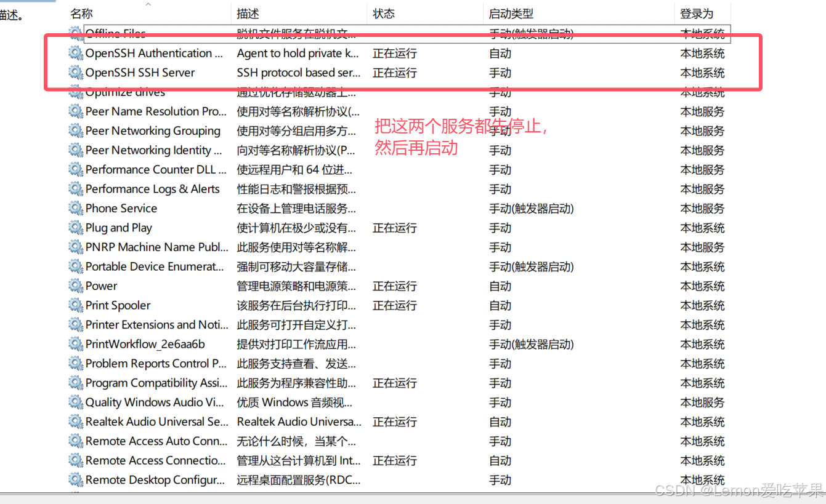Click 手动(触发器启动) in Phone Service row
The width and height of the screenshot is (826, 504).
coord(532,209)
